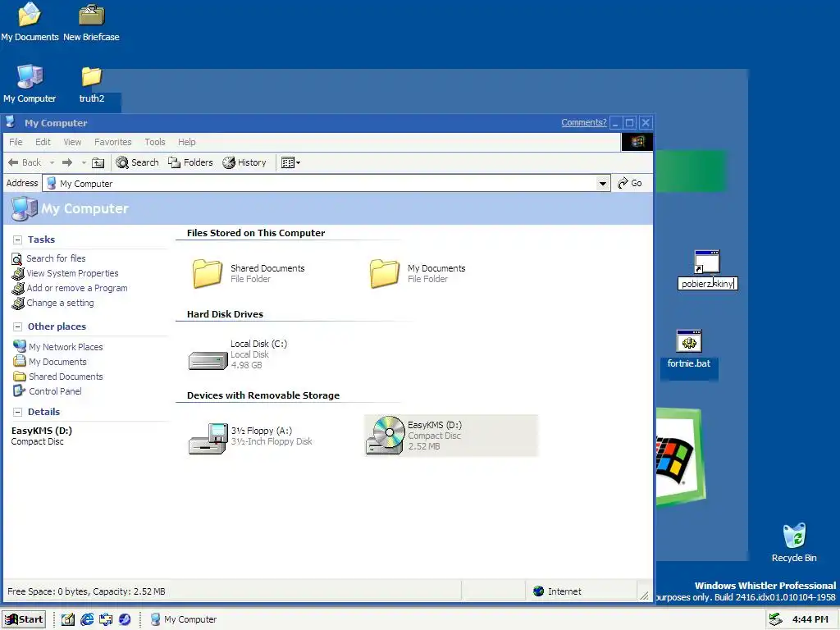Open the Forward history dropdown arrow
The width and height of the screenshot is (840, 630).
pyautogui.click(x=84, y=163)
